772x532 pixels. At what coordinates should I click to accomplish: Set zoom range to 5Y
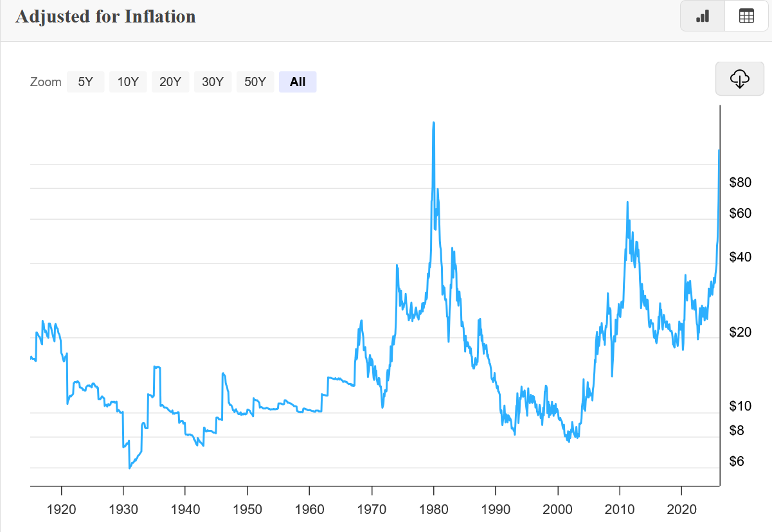85,82
